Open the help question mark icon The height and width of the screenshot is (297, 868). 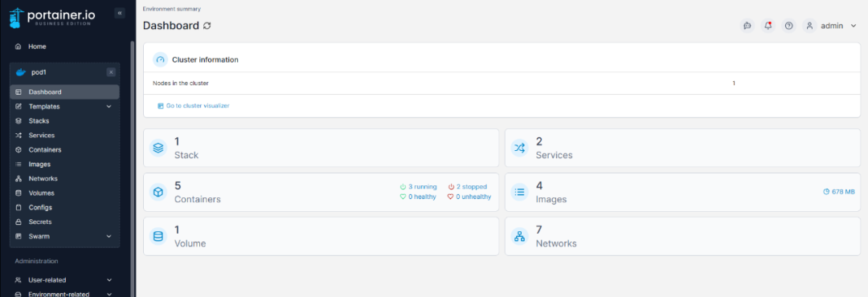(x=789, y=26)
